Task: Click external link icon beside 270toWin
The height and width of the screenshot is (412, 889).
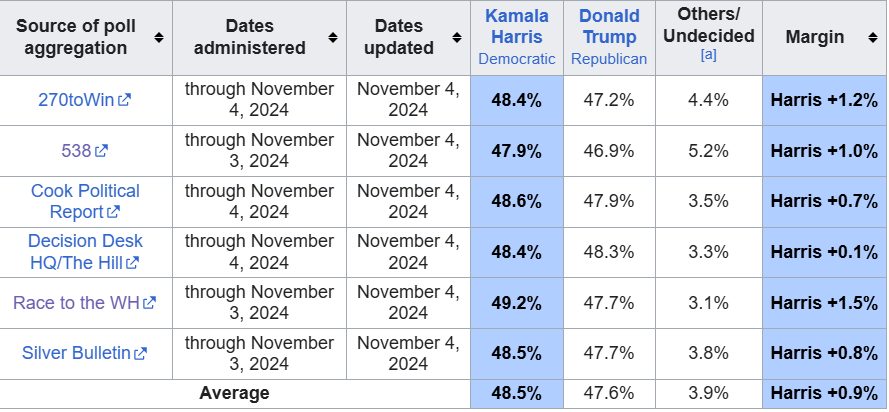Action: point(125,101)
